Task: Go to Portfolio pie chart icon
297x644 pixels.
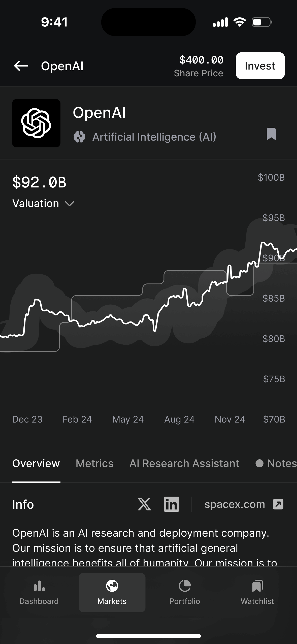Action: click(x=185, y=586)
